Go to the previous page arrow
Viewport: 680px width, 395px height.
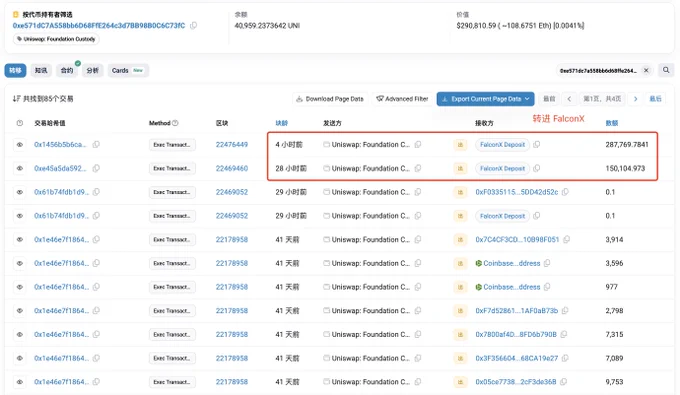pyautogui.click(x=569, y=99)
